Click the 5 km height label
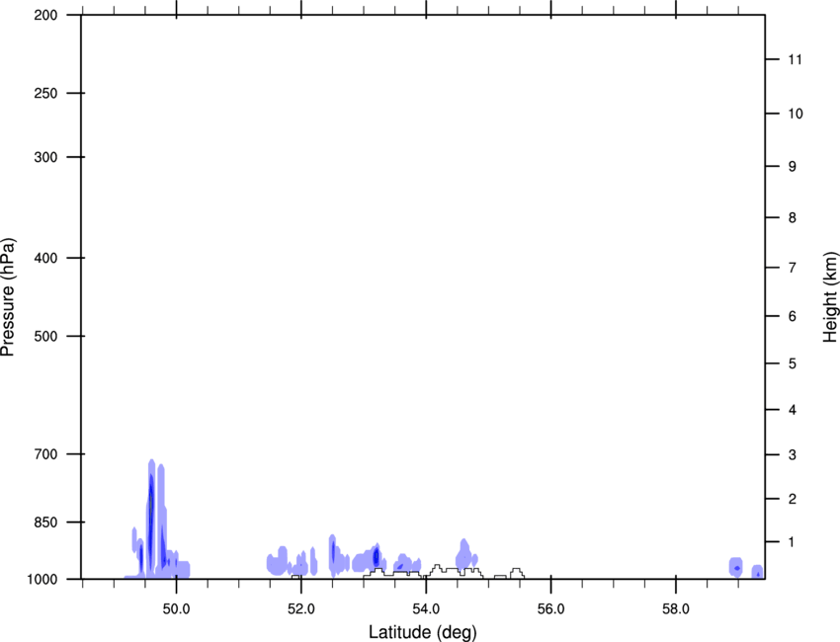Image resolution: width=840 pixels, height=642 pixels. (792, 363)
